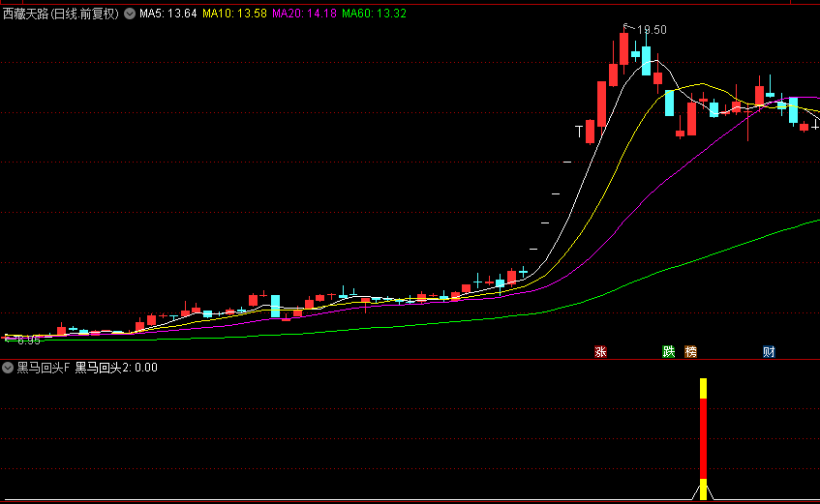Screen dimensions: 820x504
Task: Click the green 跌 event marker
Action: pyautogui.click(x=668, y=352)
